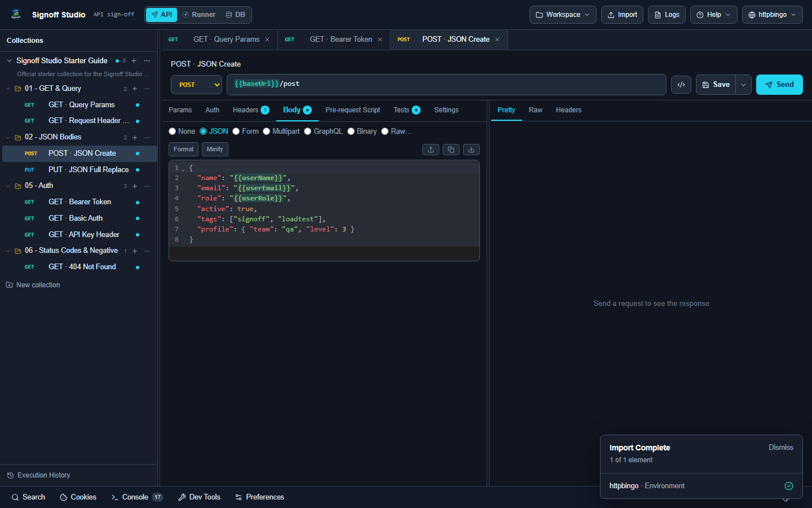Open the Workspace dropdown
The image size is (812, 508).
563,15
